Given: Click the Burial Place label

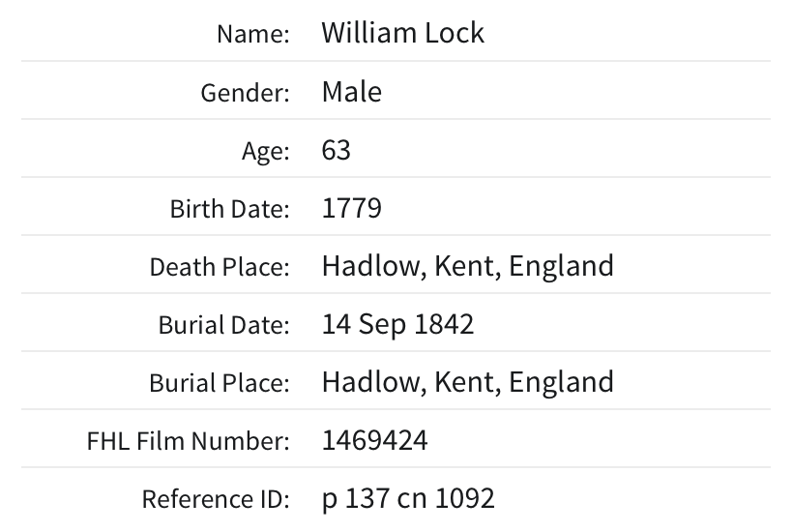Looking at the screenshot, I should [x=220, y=383].
